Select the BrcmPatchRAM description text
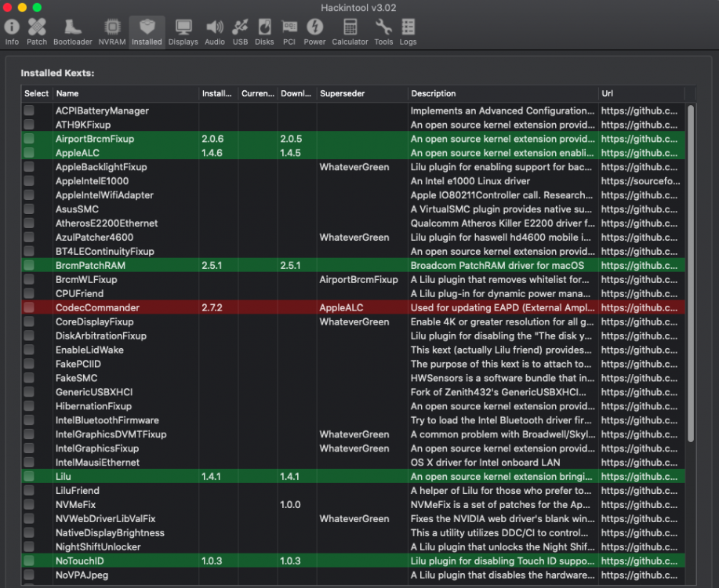The image size is (719, 588). pyautogui.click(x=497, y=265)
